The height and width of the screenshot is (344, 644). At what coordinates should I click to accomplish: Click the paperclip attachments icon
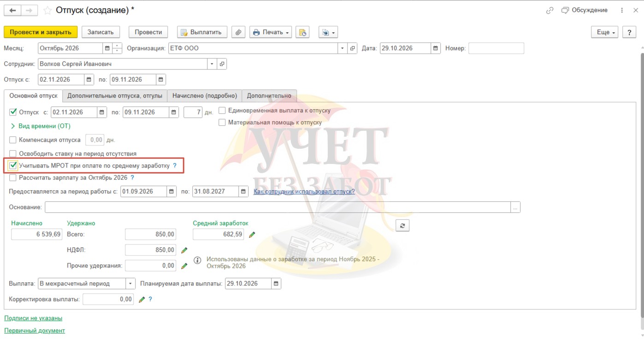pyautogui.click(x=238, y=32)
